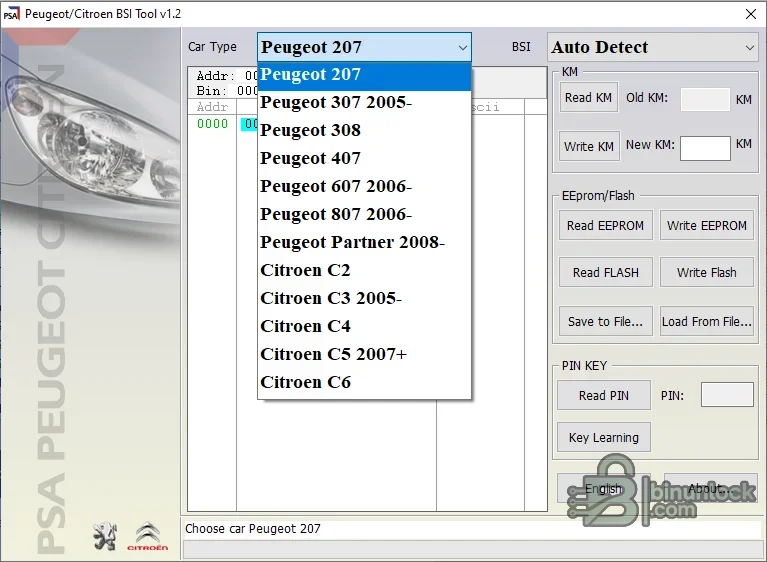Click Read EEPROM
The height and width of the screenshot is (562, 767).
pos(606,225)
